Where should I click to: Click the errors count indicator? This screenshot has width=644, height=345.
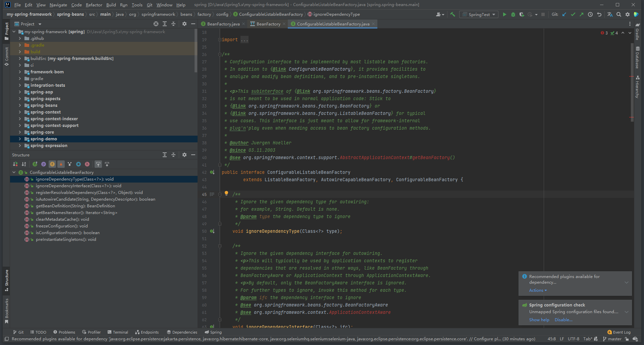(604, 33)
